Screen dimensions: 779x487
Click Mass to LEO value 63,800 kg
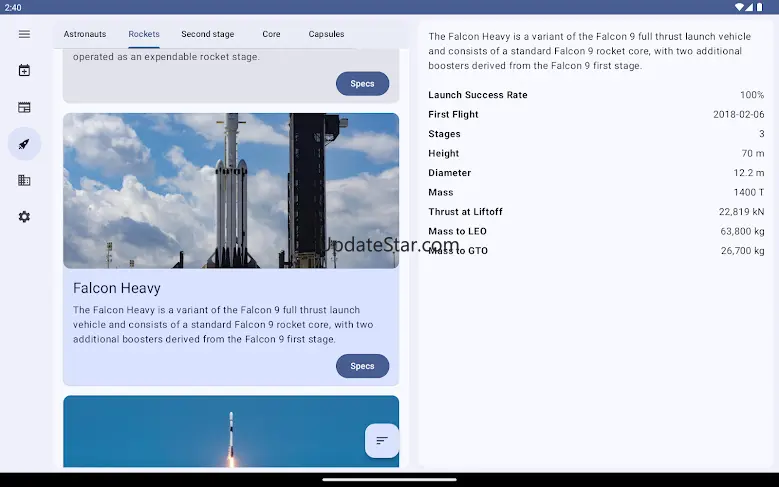742,231
